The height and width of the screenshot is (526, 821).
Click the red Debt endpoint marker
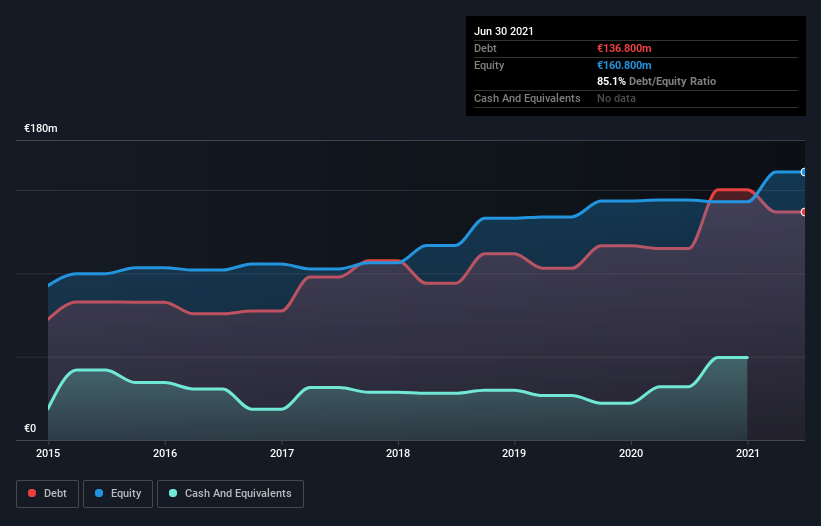(x=804, y=212)
